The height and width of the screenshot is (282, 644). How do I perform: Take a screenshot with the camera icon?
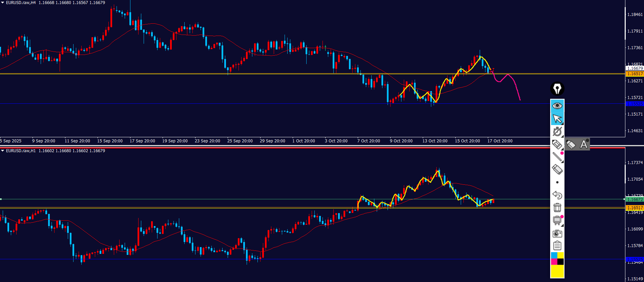tap(557, 234)
